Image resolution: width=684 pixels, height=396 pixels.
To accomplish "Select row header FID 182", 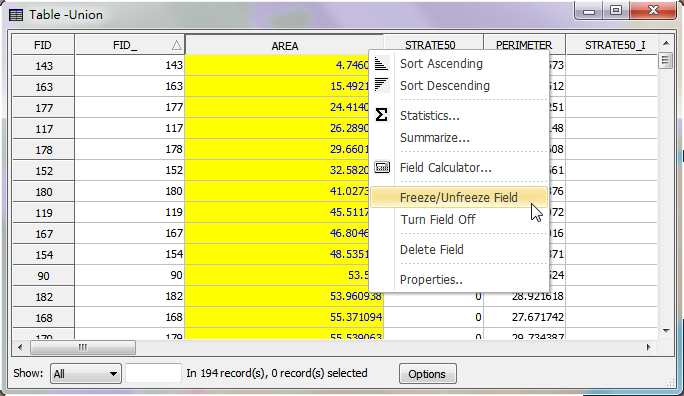I will pos(43,297).
